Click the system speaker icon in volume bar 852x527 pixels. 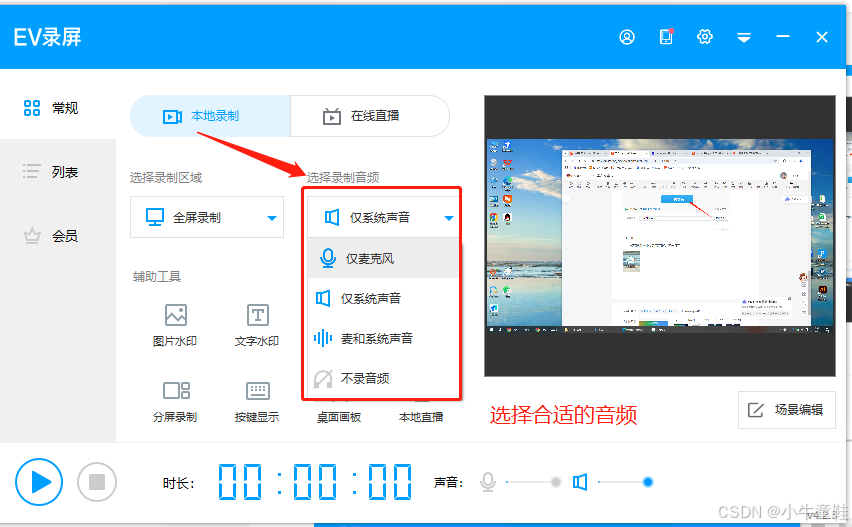pos(580,482)
